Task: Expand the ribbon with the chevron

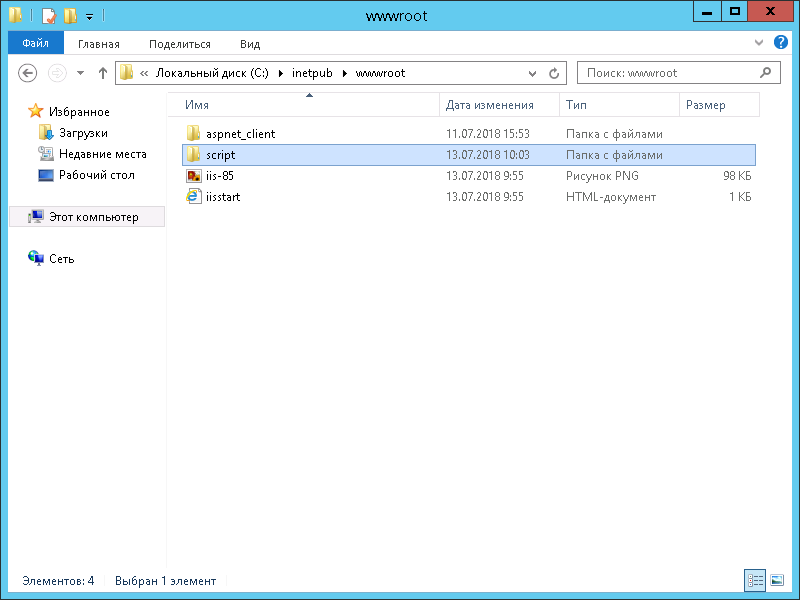Action: [x=759, y=44]
